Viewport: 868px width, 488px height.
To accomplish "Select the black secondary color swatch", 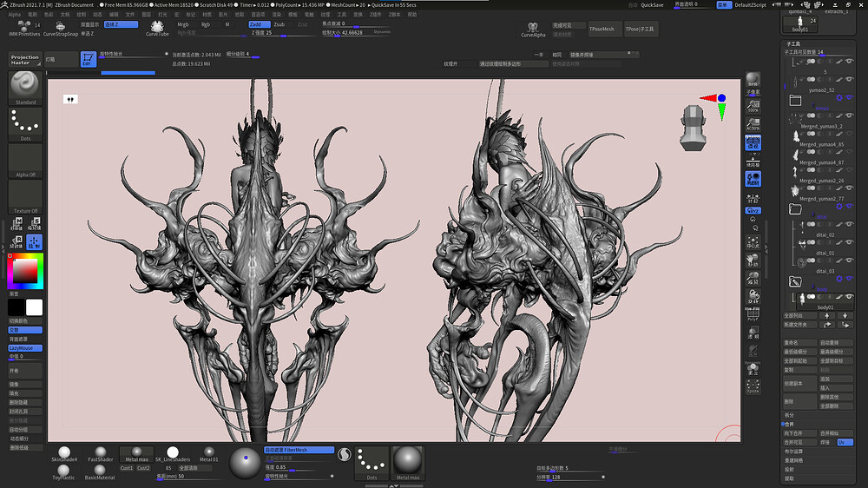I will click(x=16, y=307).
